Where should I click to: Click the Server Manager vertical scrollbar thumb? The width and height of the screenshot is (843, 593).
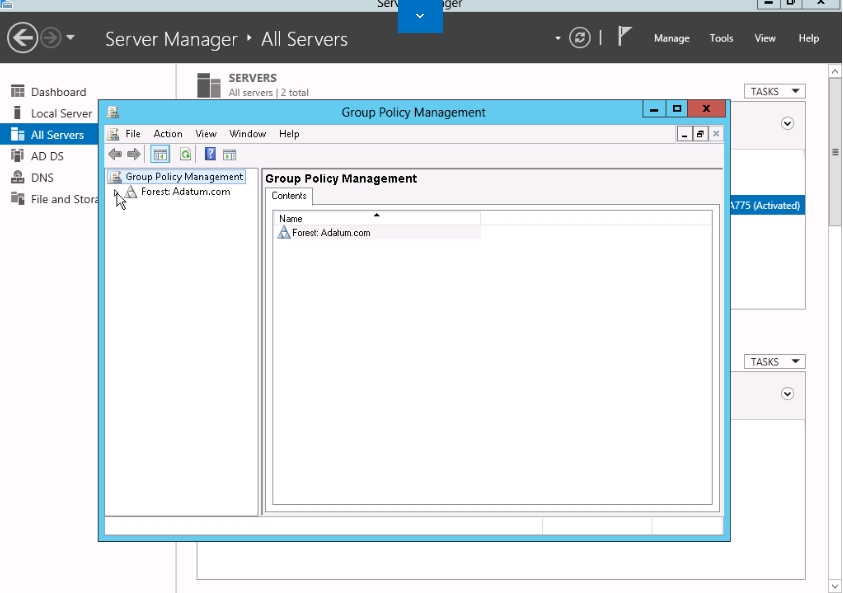(835, 152)
